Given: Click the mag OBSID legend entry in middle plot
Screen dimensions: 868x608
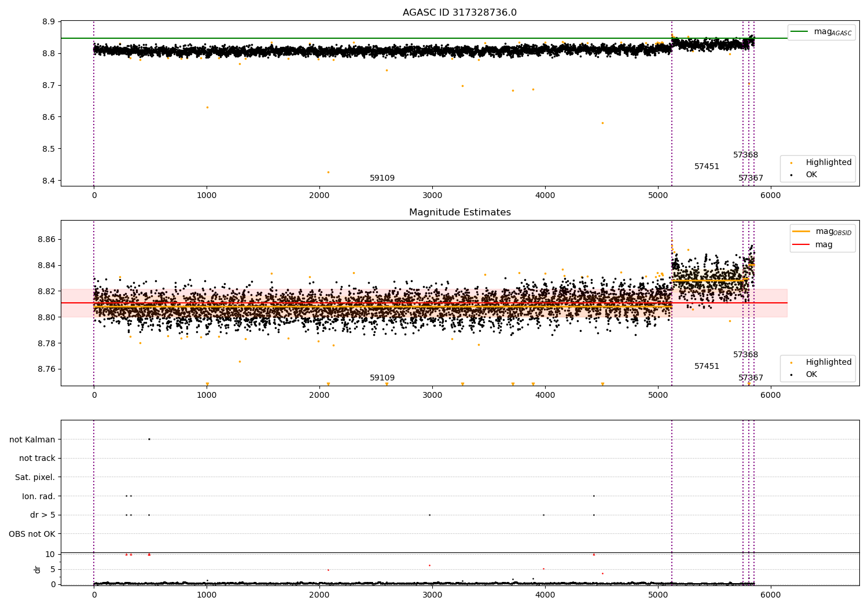Looking at the screenshot, I should (822, 232).
